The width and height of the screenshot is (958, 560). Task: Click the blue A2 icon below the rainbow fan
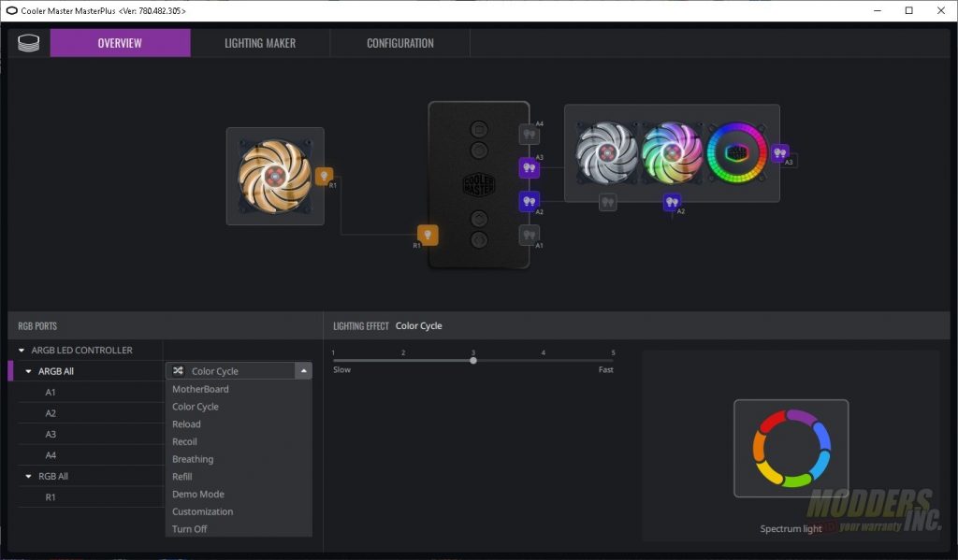pyautogui.click(x=672, y=202)
